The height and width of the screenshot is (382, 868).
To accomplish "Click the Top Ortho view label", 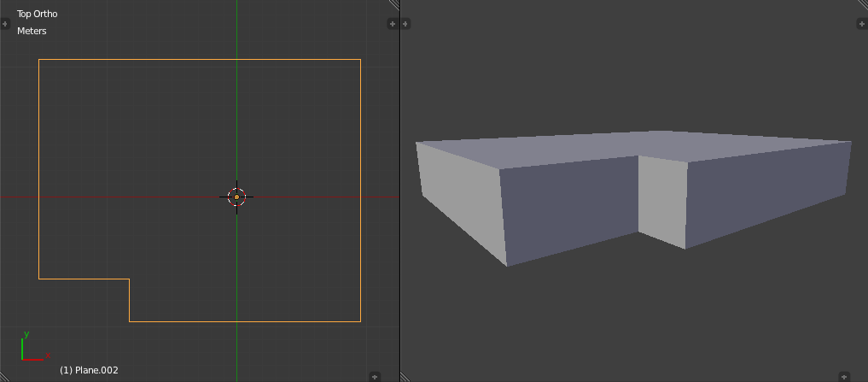I will tap(37, 14).
